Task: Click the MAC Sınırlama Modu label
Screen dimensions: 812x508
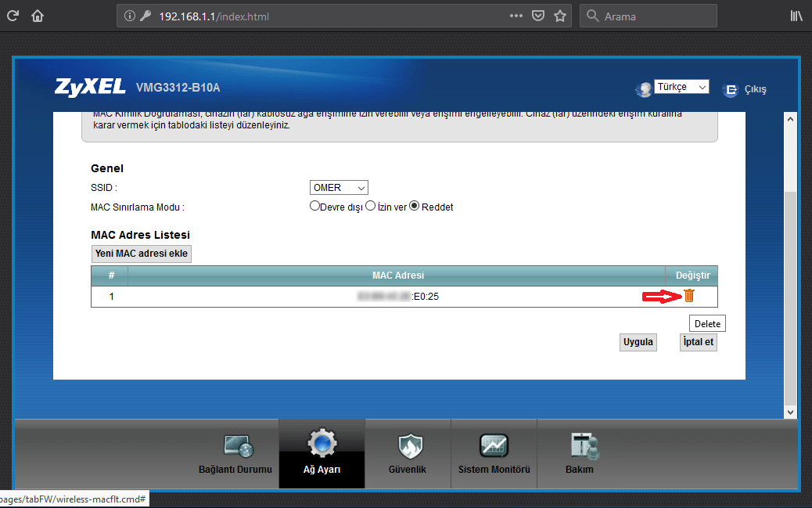Action: 137,207
